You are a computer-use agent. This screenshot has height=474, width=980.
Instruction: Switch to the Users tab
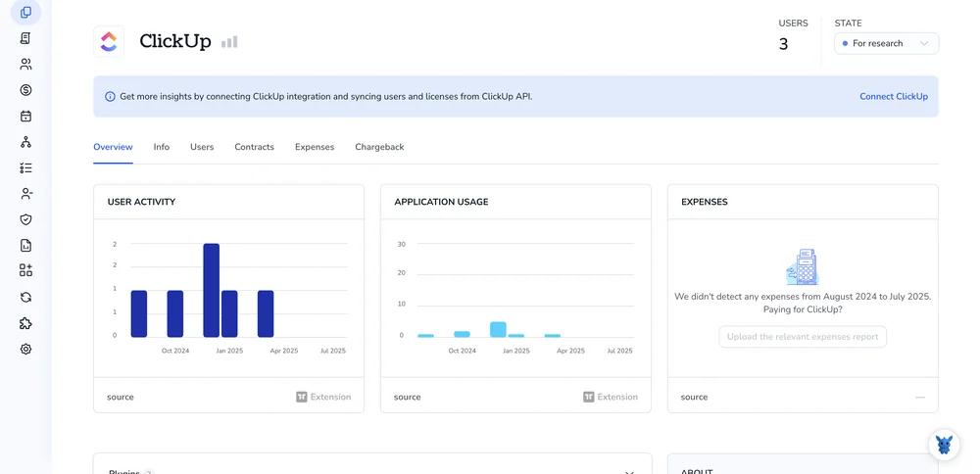pyautogui.click(x=202, y=147)
